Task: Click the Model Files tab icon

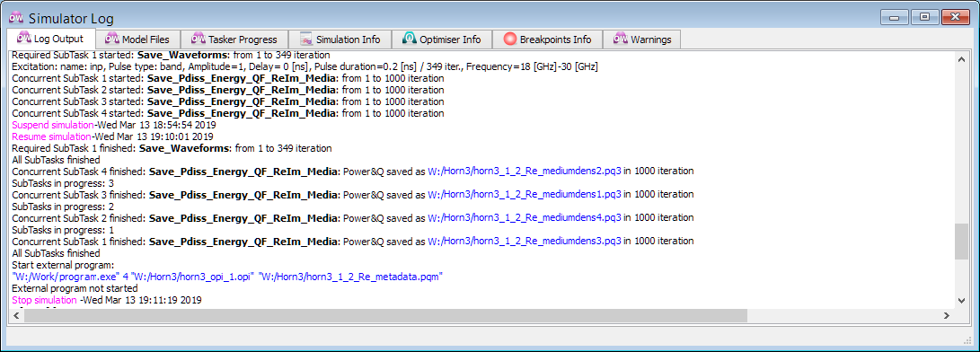Action: click(x=112, y=39)
